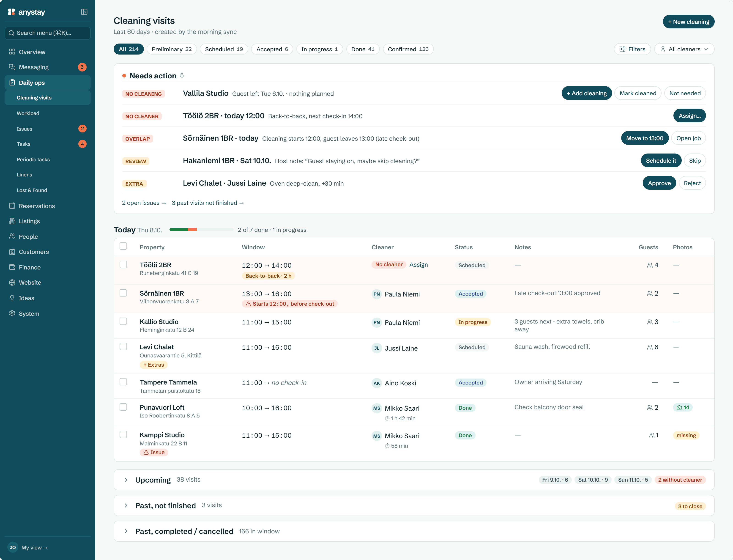733x560 pixels.
Task: Tick the Kallio Studio row checkbox
Action: [x=123, y=321]
